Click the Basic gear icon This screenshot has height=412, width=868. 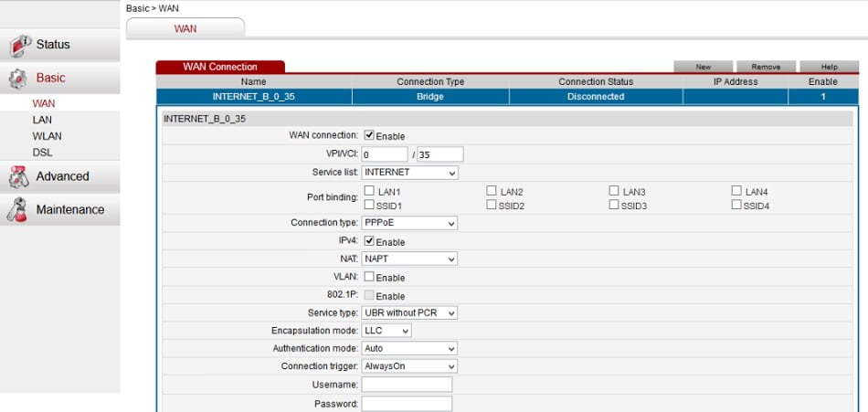tap(18, 79)
